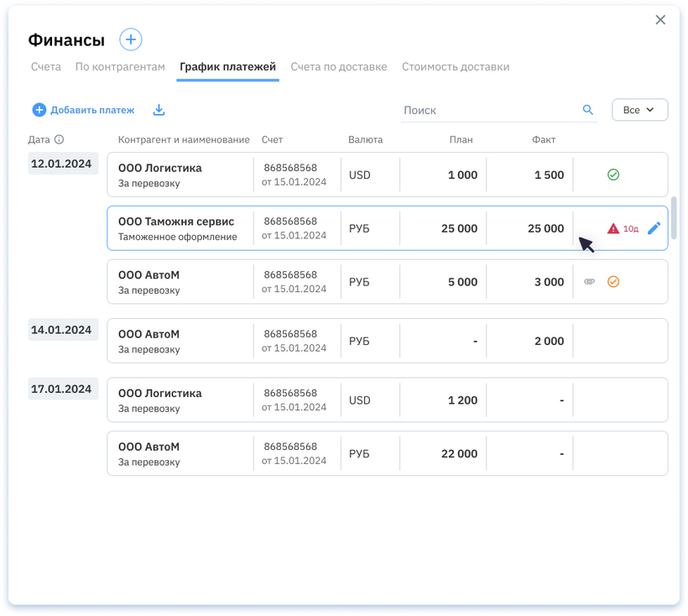Click the pencil edit icon on Таможня сервис row
The height and width of the screenshot is (616, 688).
654,228
